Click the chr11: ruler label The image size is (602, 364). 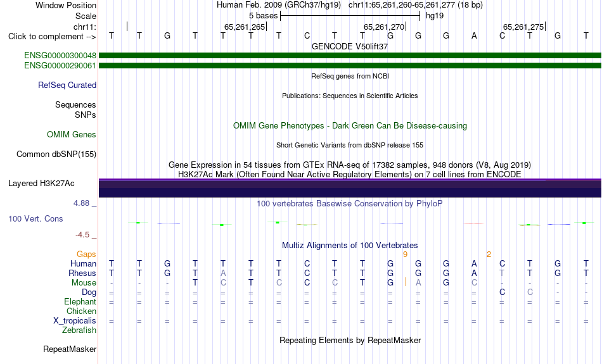pyautogui.click(x=85, y=27)
